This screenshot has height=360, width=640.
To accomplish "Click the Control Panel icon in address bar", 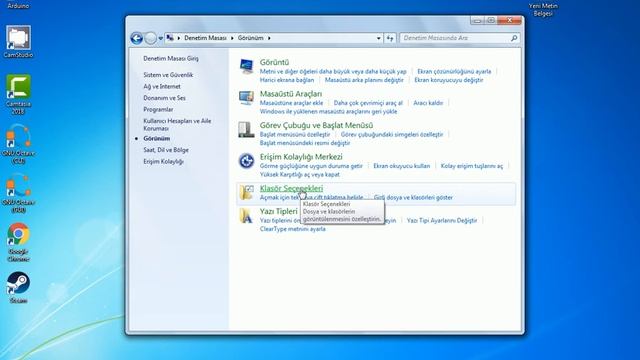I will point(170,38).
